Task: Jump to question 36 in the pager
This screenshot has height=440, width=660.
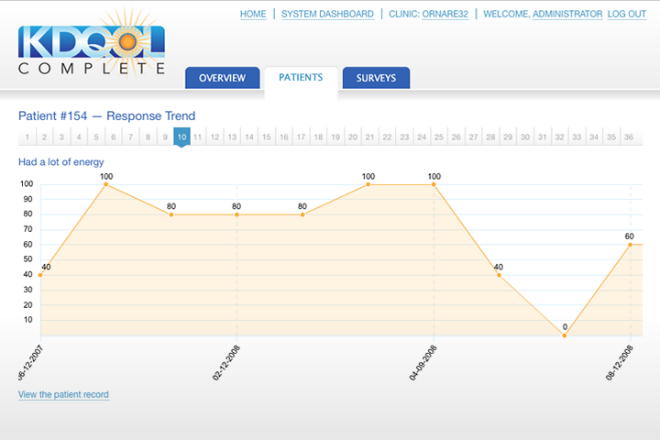Action: click(x=627, y=137)
